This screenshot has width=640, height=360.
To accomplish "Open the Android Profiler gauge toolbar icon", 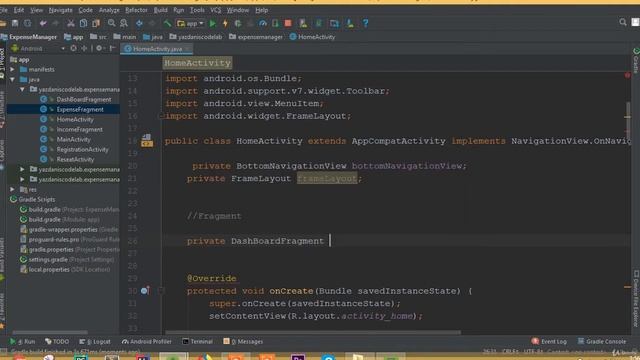I will 263,23.
